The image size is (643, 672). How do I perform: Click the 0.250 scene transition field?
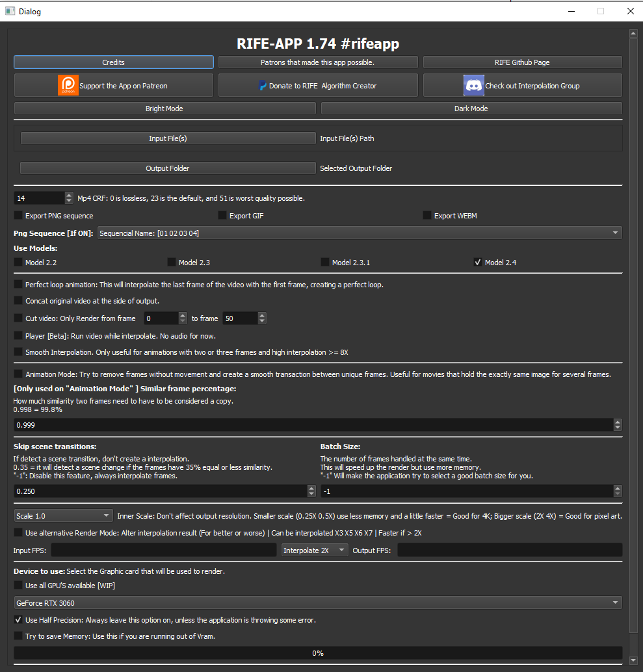point(161,491)
